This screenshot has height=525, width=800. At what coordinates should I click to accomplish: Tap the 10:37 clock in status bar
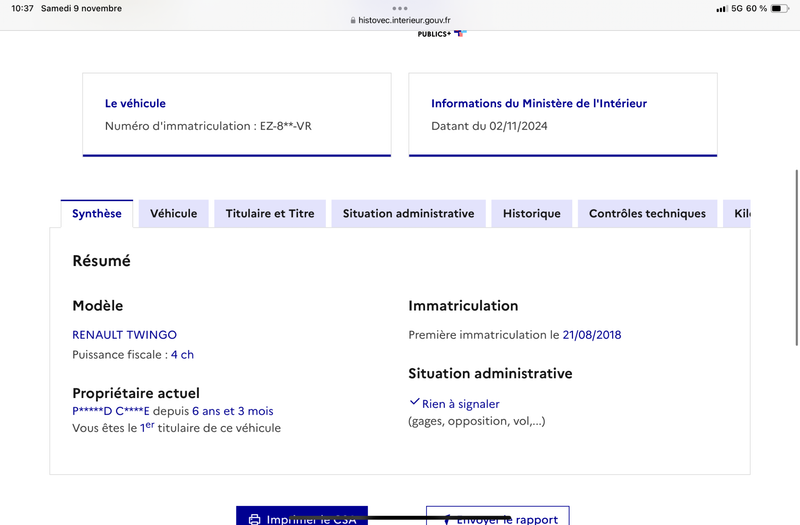tap(22, 9)
